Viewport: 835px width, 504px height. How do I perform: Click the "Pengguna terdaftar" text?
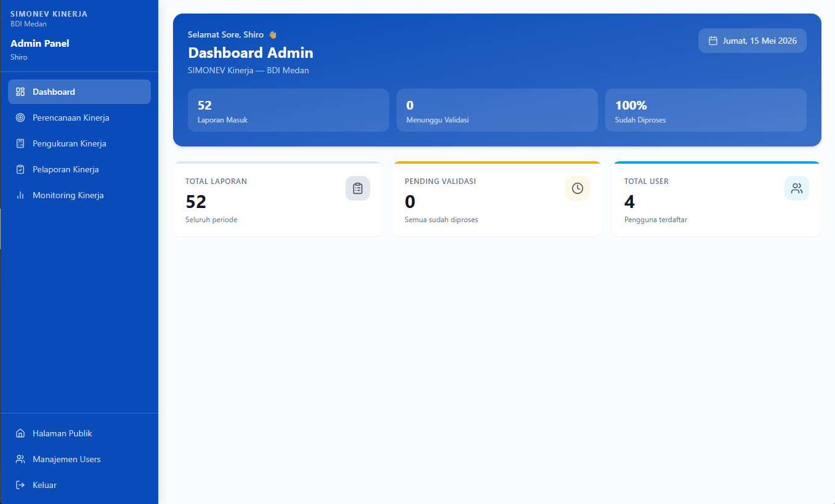656,220
